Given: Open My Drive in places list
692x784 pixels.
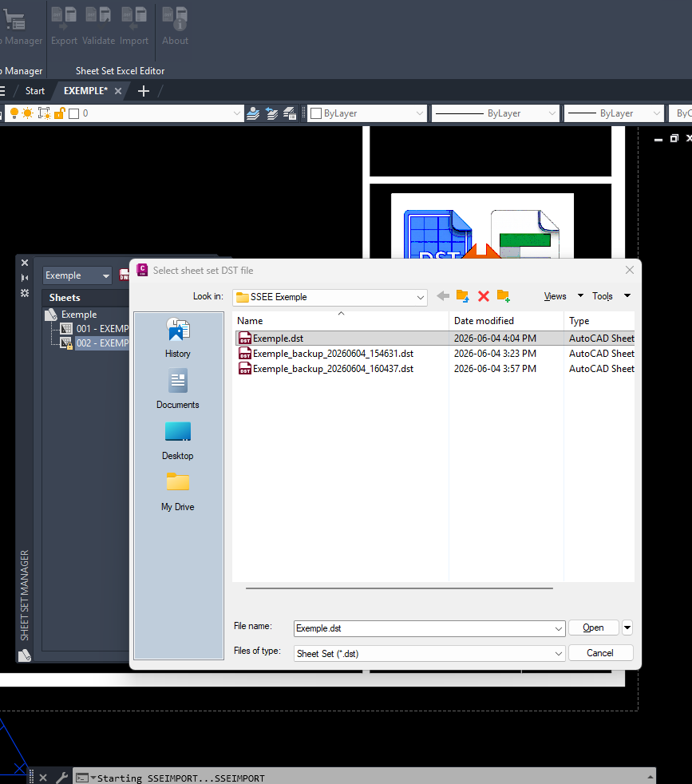Looking at the screenshot, I should [177, 491].
